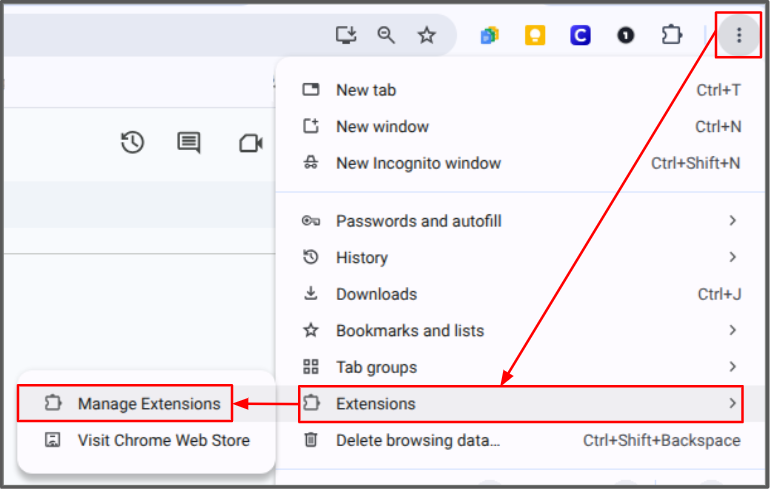Open Bookmarks and lists submenu
Screen dimensions: 771x491
click(521, 331)
